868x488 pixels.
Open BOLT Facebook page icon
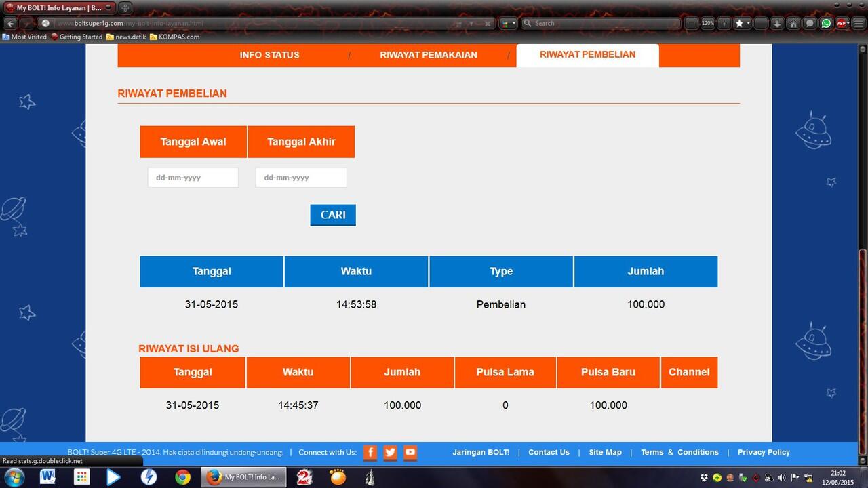click(x=370, y=453)
